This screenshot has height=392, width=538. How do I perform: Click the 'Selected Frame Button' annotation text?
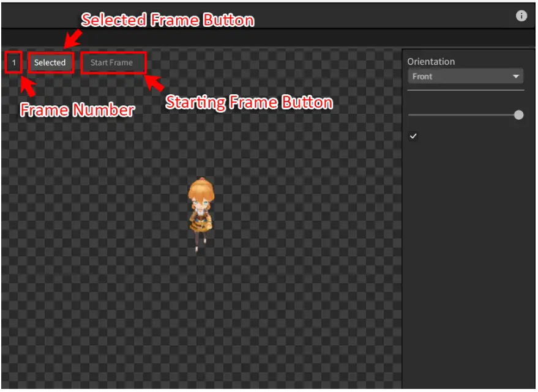(168, 20)
